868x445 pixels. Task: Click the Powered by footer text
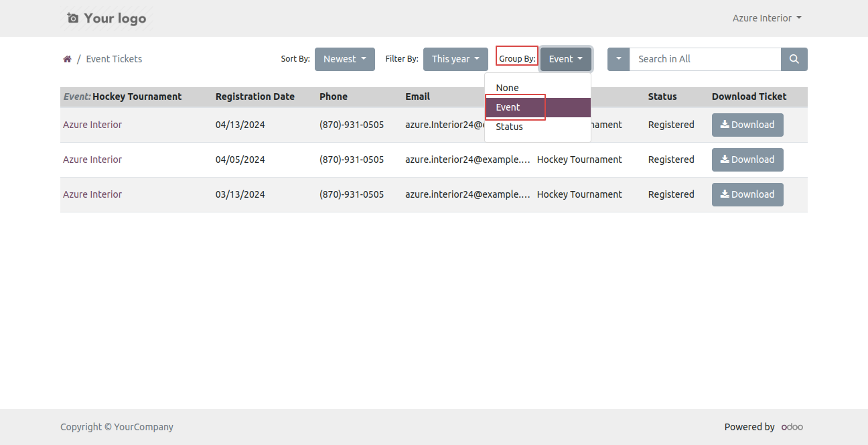pyautogui.click(x=749, y=427)
